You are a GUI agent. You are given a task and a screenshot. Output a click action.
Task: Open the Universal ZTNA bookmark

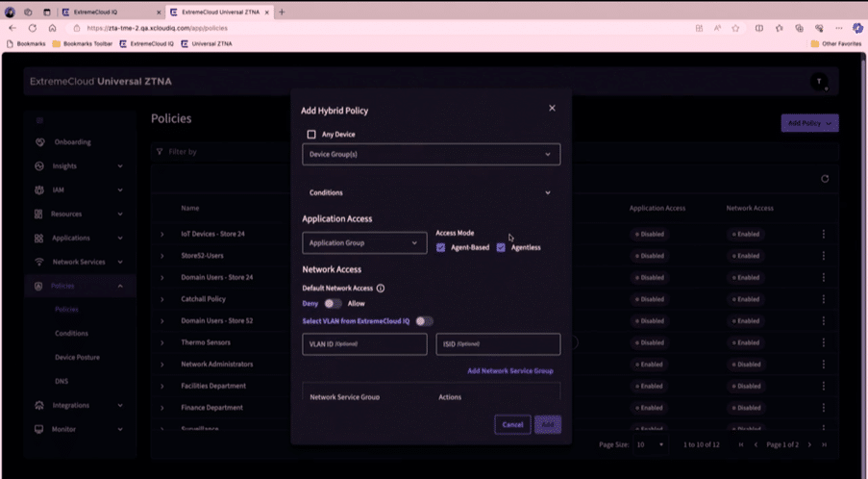(x=207, y=43)
